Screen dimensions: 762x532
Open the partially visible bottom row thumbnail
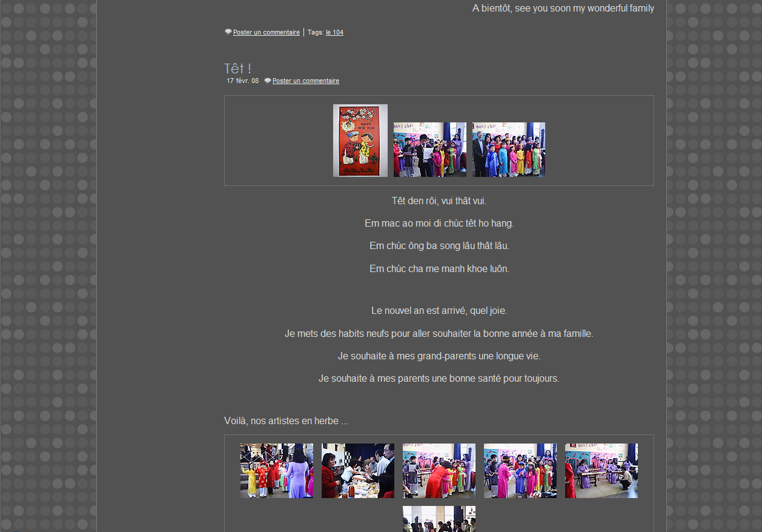click(439, 519)
